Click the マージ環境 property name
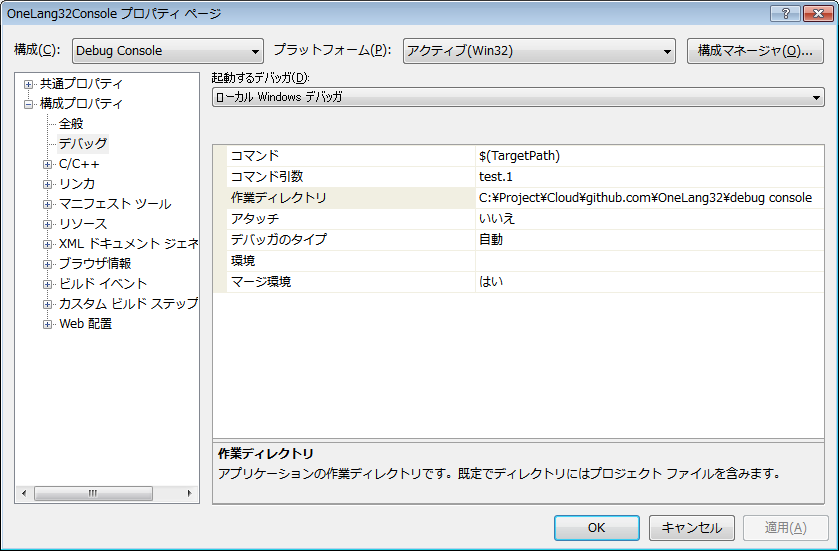The height and width of the screenshot is (551, 839). [261, 281]
